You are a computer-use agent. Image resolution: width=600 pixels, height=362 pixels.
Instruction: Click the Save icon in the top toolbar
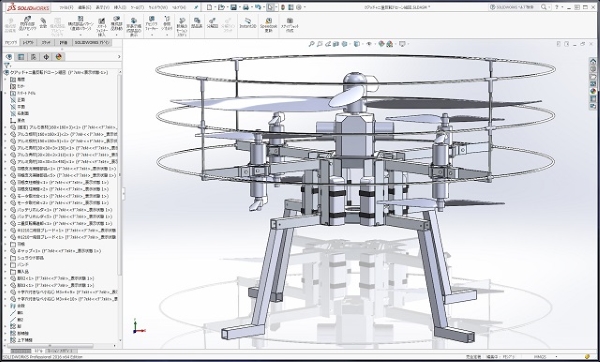click(233, 7)
